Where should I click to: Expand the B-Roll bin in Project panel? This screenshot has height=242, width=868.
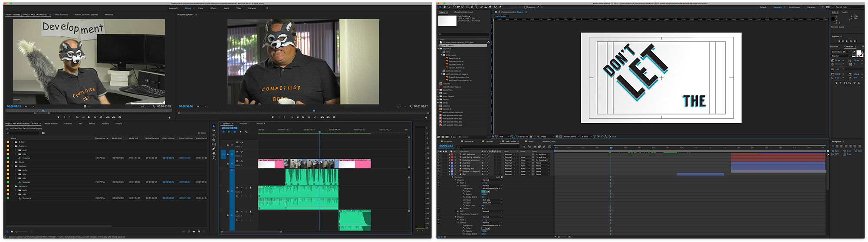coord(13,142)
